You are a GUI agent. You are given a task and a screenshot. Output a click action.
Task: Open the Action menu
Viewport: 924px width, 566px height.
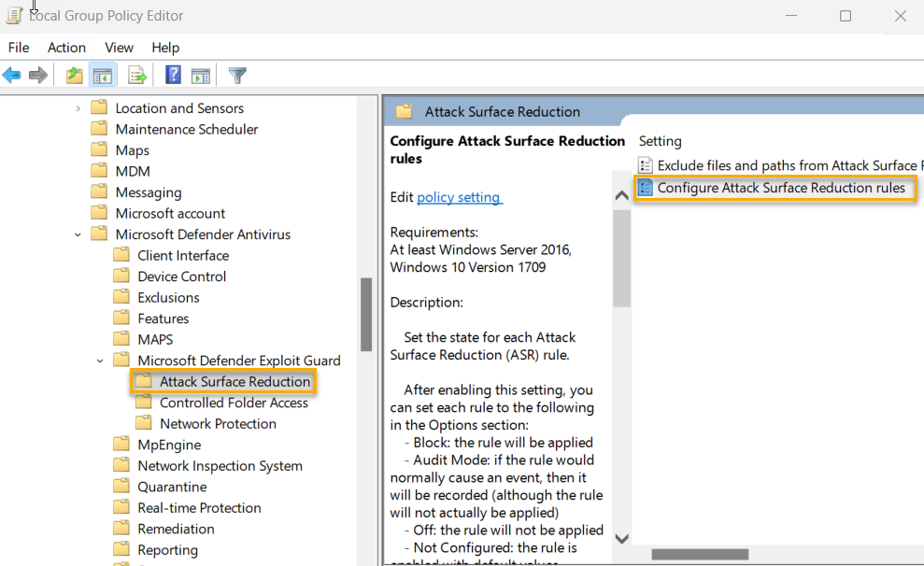pos(66,48)
